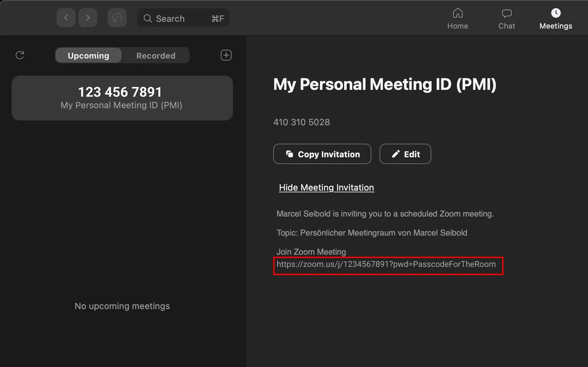This screenshot has height=367, width=588.
Task: Click the 'Join Zoom Meeting' text
Action: coord(311,252)
